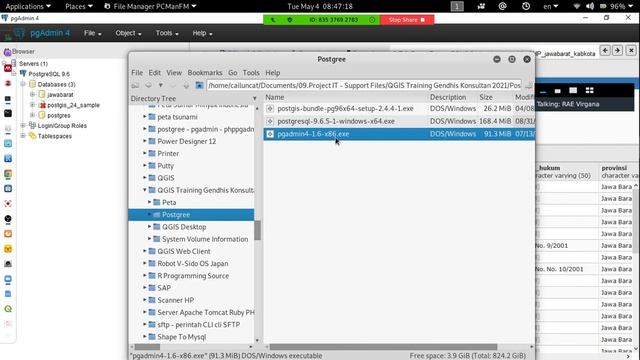640x360 pixels.
Task: Click the pgadmin4-1.6 exe file icon
Action: click(x=270, y=134)
